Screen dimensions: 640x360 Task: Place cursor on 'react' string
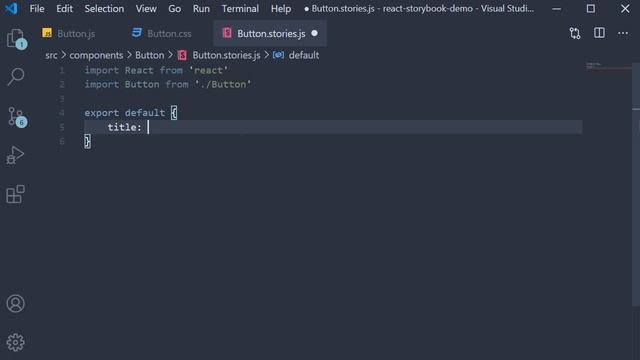point(208,70)
